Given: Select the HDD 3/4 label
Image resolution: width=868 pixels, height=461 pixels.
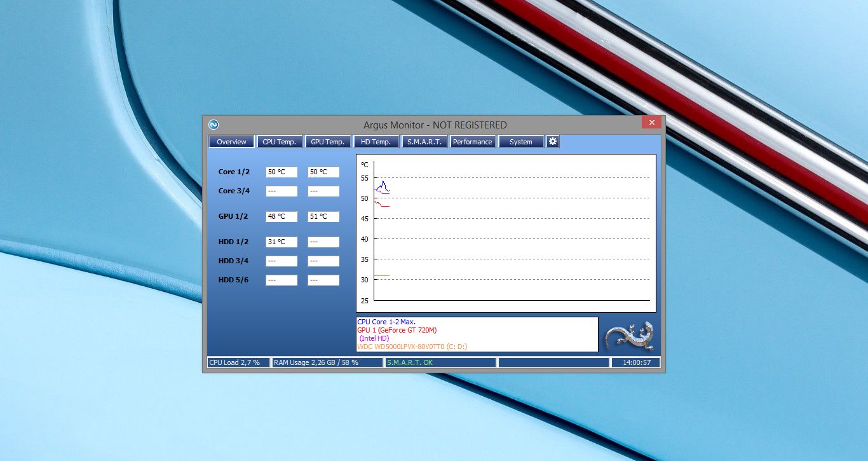Looking at the screenshot, I should point(233,261).
